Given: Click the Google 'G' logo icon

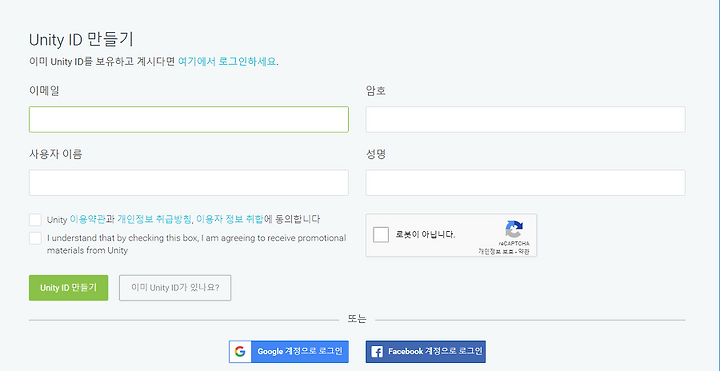Looking at the screenshot, I should [240, 352].
